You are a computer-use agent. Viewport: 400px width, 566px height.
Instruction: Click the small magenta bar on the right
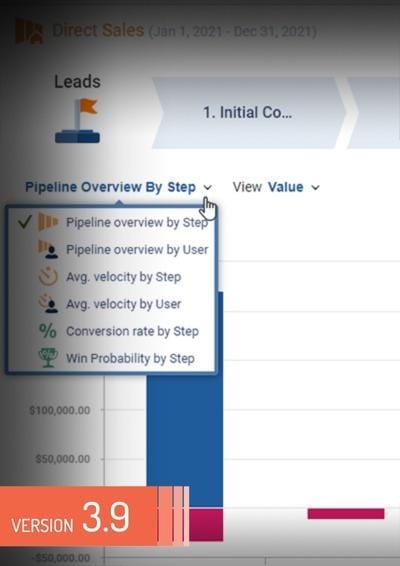[346, 514]
